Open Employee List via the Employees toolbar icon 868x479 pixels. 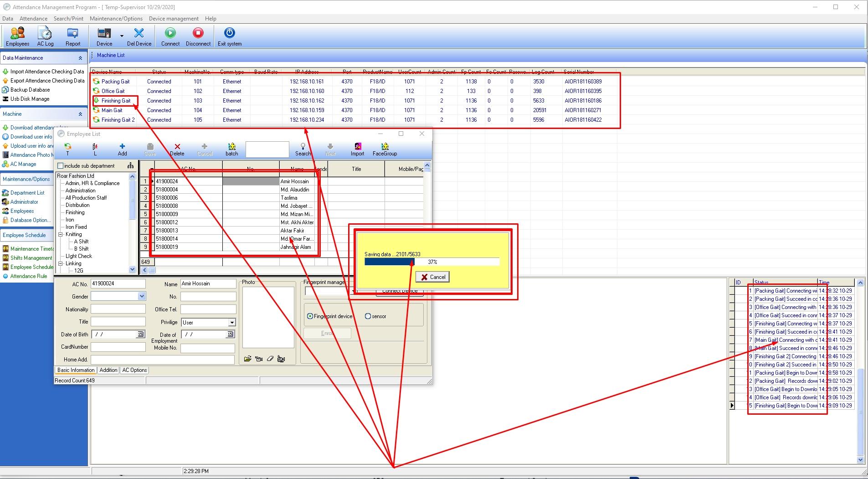pyautogui.click(x=17, y=36)
